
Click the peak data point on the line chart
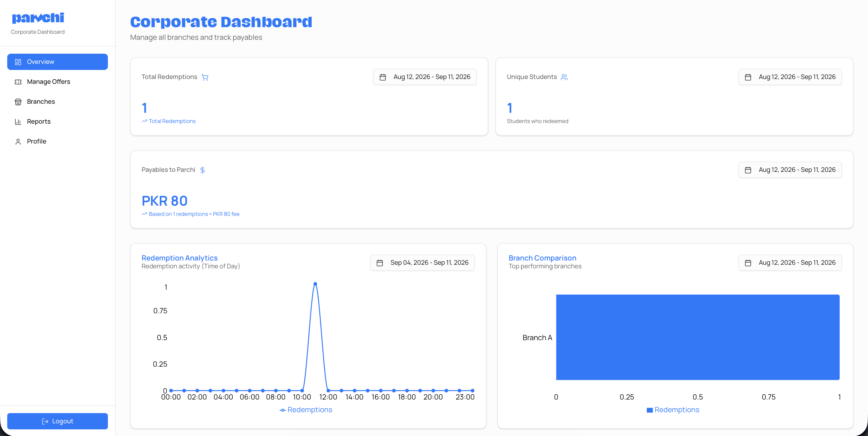point(315,284)
